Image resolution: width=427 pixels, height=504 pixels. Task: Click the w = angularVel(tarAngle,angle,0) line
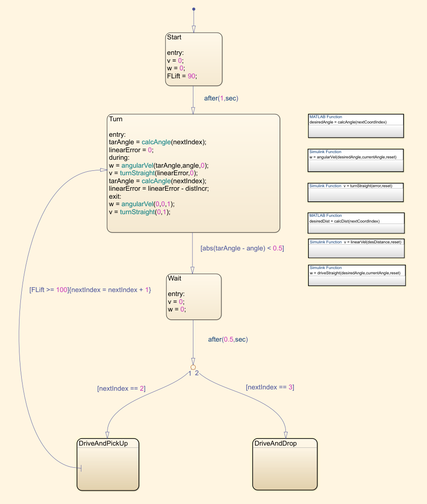click(x=158, y=165)
